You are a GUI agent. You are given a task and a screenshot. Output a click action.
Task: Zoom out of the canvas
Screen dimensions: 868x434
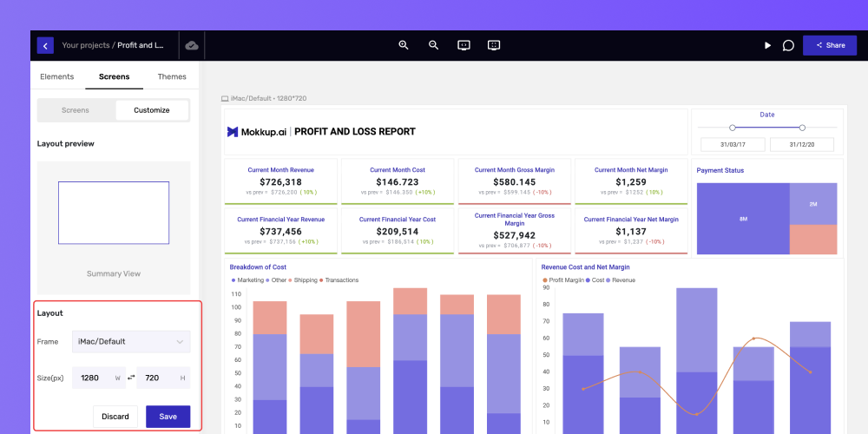tap(433, 45)
